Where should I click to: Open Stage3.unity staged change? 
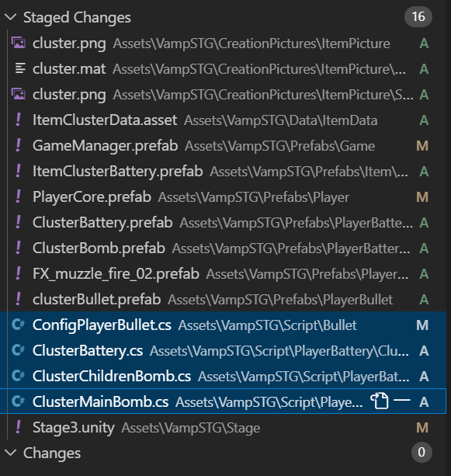click(x=223, y=427)
